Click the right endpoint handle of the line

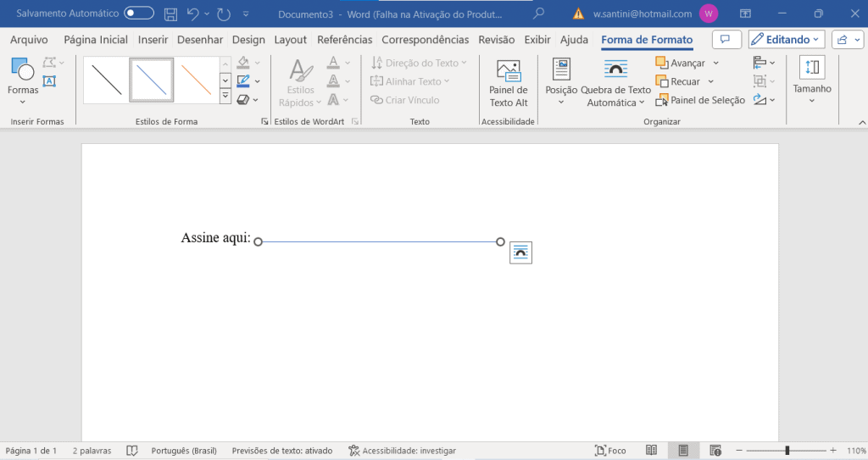coord(500,241)
